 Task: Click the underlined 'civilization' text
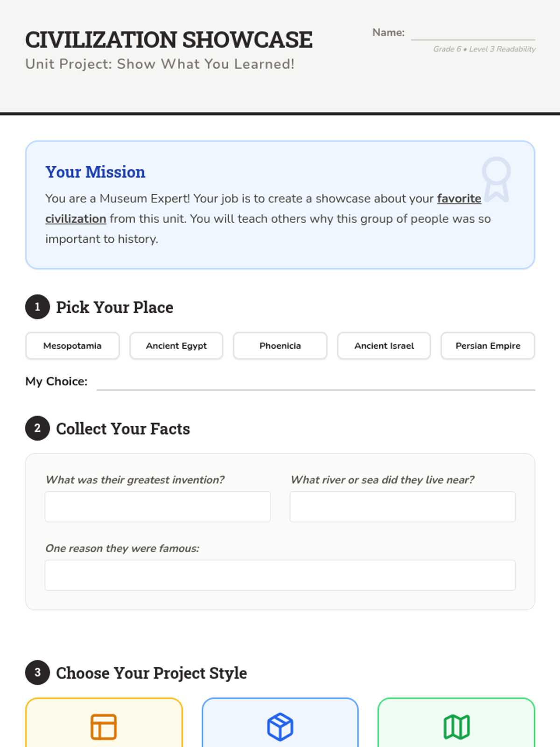pos(76,219)
